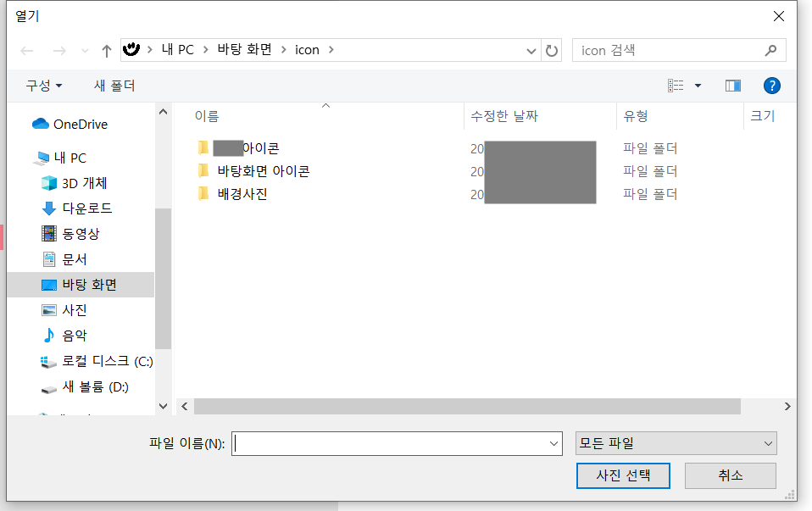This screenshot has width=812, height=511.
Task: Click folder icon of 바탕화면 아이콘
Action: click(203, 171)
